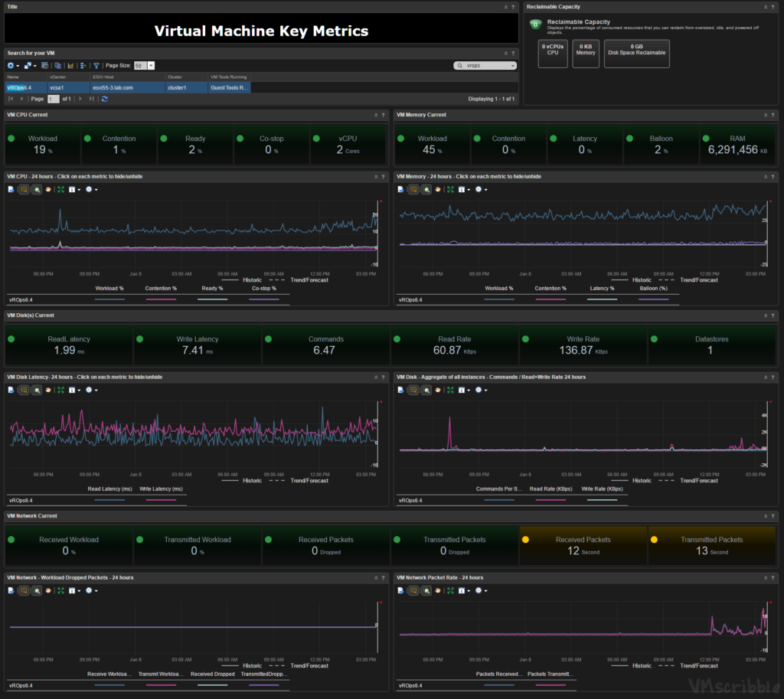Click help question mark on Reclaimable Capacity widget
Viewport: 784px width, 699px height.
point(773,6)
